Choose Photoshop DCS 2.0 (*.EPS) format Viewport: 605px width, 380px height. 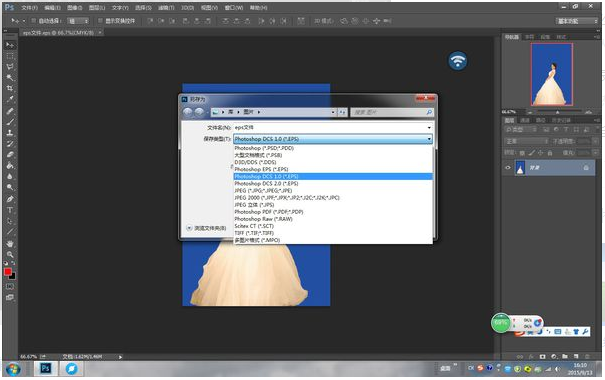[333, 184]
